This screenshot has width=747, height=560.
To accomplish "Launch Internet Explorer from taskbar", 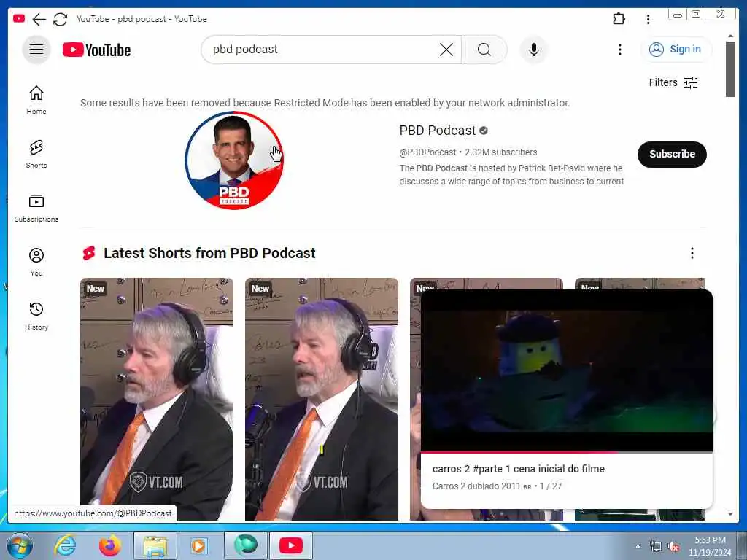I will (x=64, y=545).
